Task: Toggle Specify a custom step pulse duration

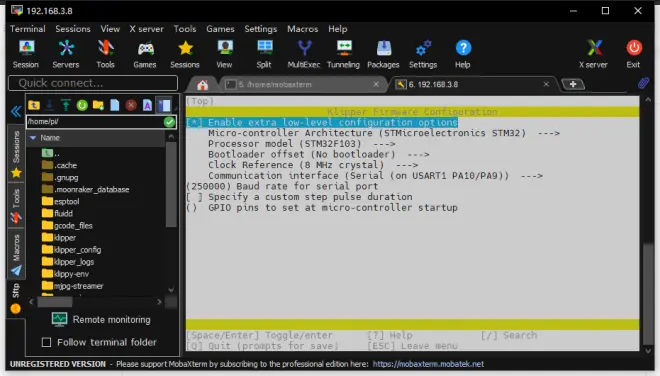Action: pos(299,197)
